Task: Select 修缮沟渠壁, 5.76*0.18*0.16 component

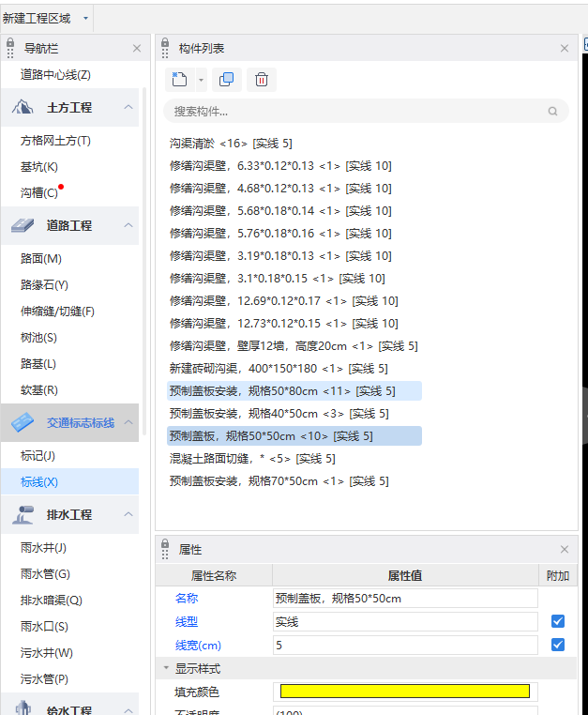Action: 280,234
